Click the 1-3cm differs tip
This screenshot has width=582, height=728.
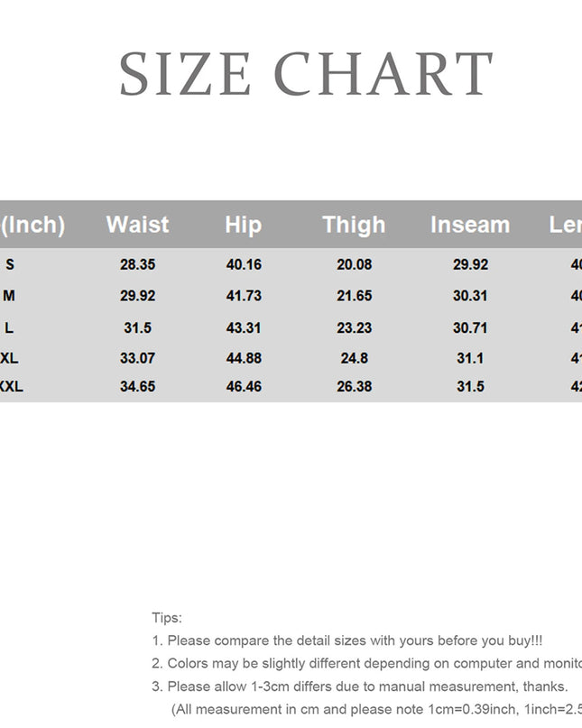pos(359,687)
